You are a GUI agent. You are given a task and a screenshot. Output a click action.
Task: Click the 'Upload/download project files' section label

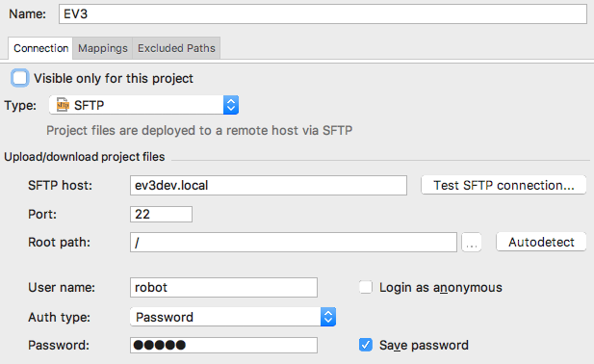tap(85, 157)
